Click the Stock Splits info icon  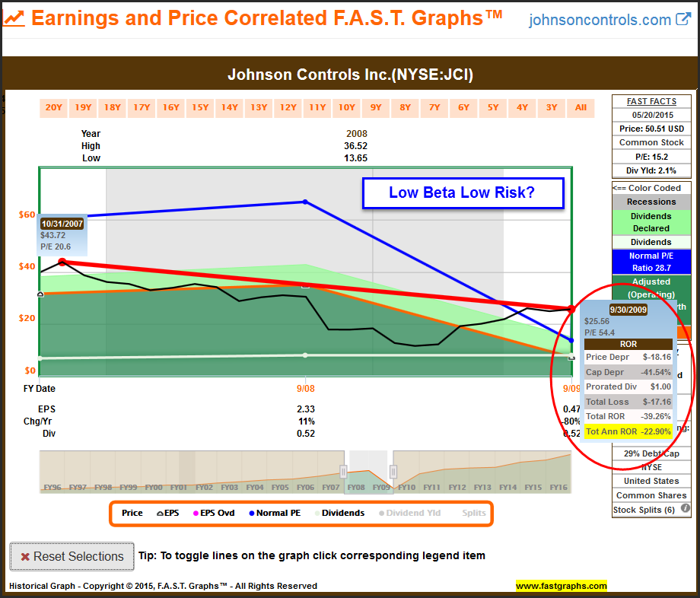(685, 509)
